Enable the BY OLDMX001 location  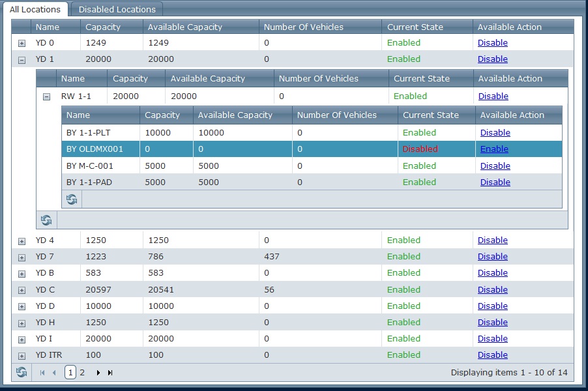tap(494, 149)
